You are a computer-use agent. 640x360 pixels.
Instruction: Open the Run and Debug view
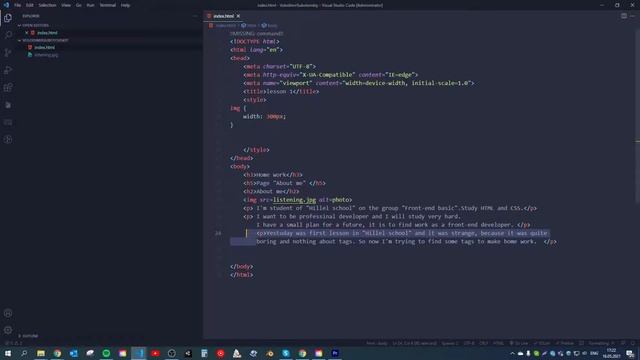(x=8, y=70)
